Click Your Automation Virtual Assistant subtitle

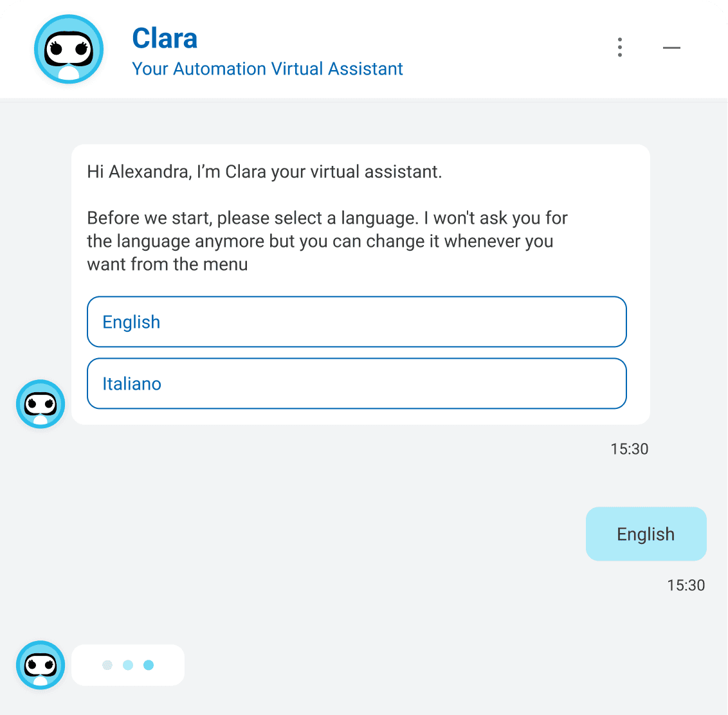tap(267, 69)
